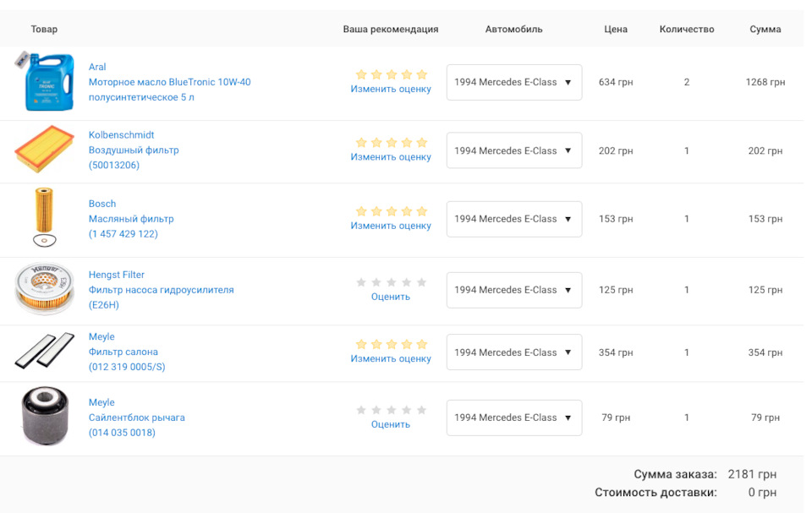The height and width of the screenshot is (513, 812).
Task: Click the Сумма column header
Action: [765, 29]
